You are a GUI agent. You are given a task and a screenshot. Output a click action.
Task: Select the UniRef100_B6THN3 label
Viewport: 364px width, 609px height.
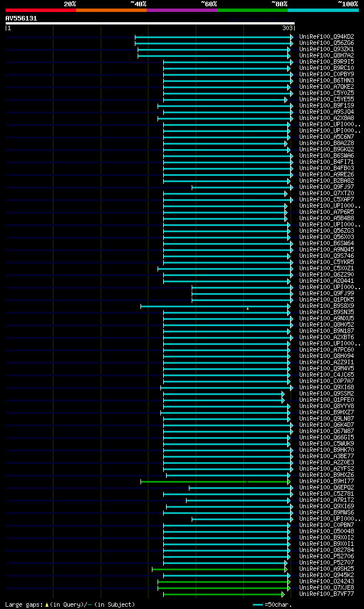326,81
